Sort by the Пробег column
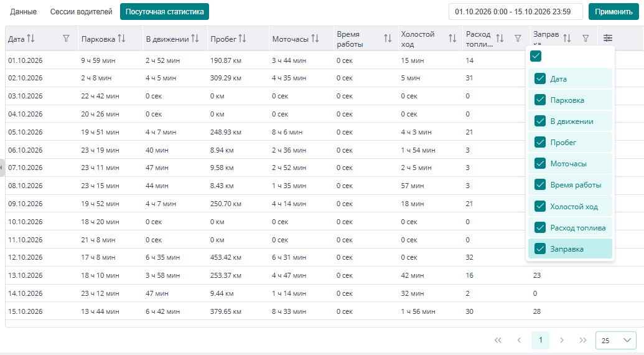Screen dimensions: 644x355 coord(242,39)
